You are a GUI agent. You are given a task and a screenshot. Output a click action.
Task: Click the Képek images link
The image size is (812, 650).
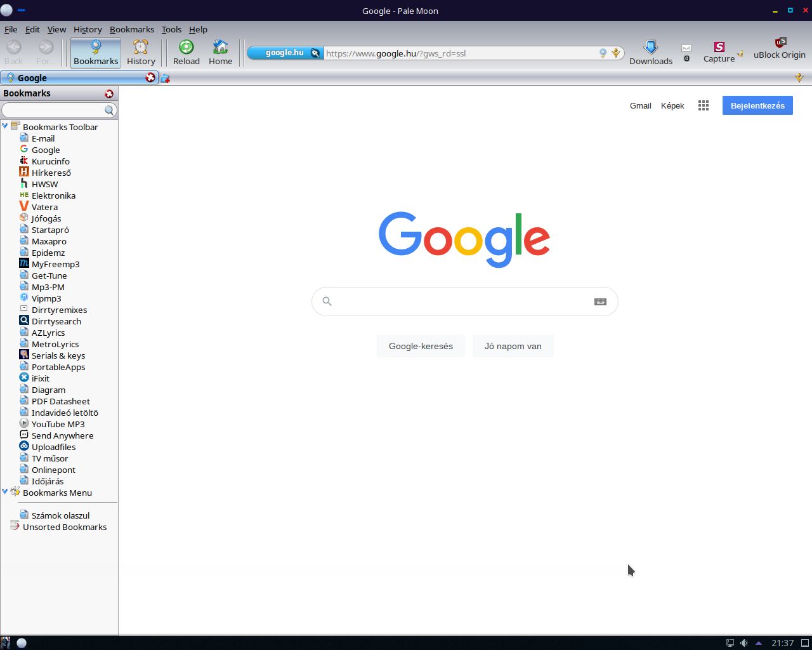[x=672, y=105]
